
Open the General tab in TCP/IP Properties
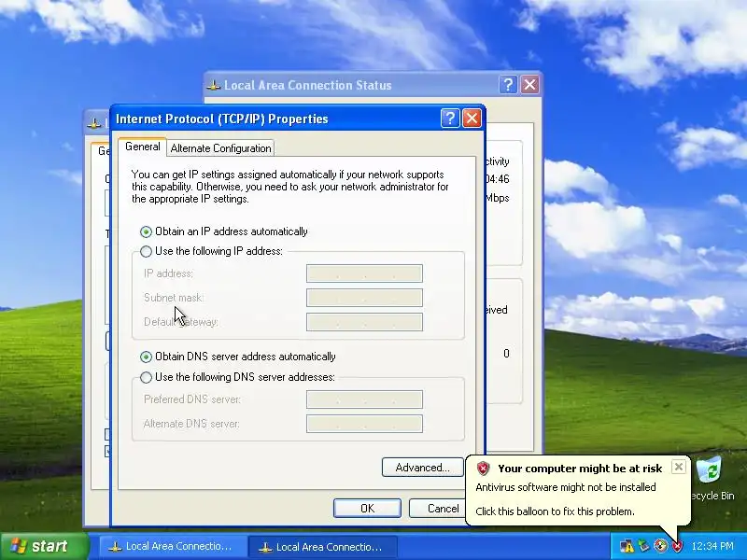pos(142,147)
